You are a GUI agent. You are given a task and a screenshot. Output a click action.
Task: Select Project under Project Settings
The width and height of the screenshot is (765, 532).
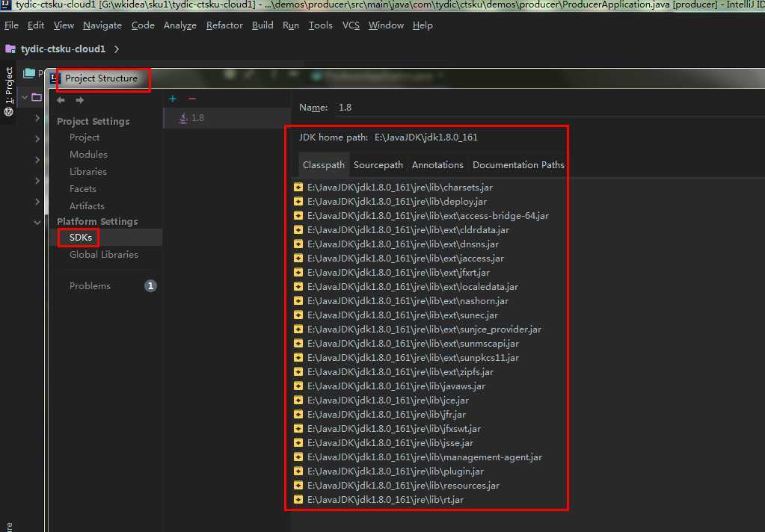pyautogui.click(x=85, y=137)
